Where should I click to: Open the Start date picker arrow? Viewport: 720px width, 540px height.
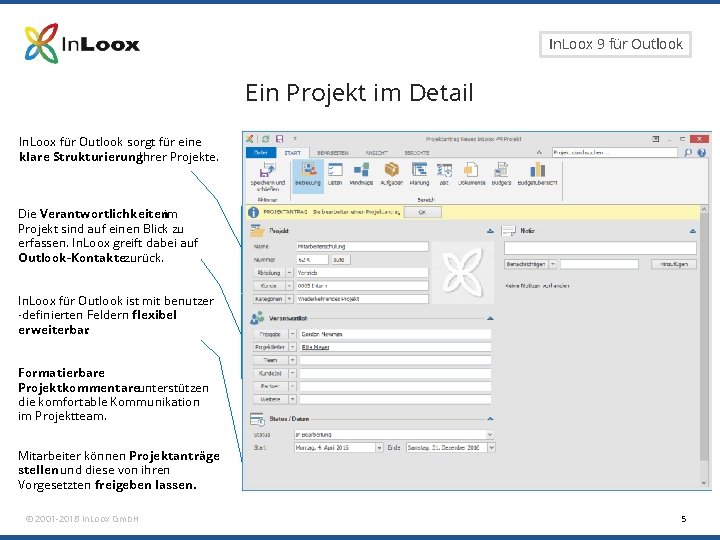tap(379, 447)
